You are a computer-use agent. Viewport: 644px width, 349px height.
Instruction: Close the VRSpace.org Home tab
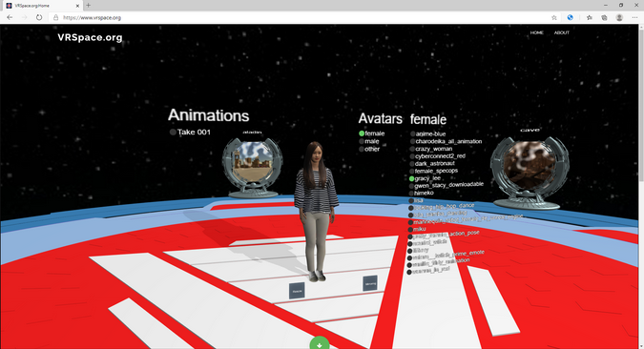click(x=77, y=6)
